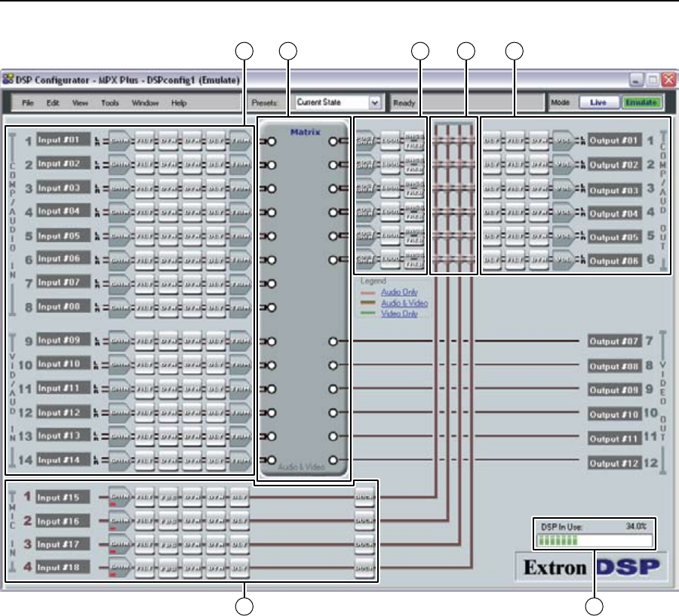The image size is (679, 616).
Task: Select the Input #10 label
Action: tap(63, 364)
